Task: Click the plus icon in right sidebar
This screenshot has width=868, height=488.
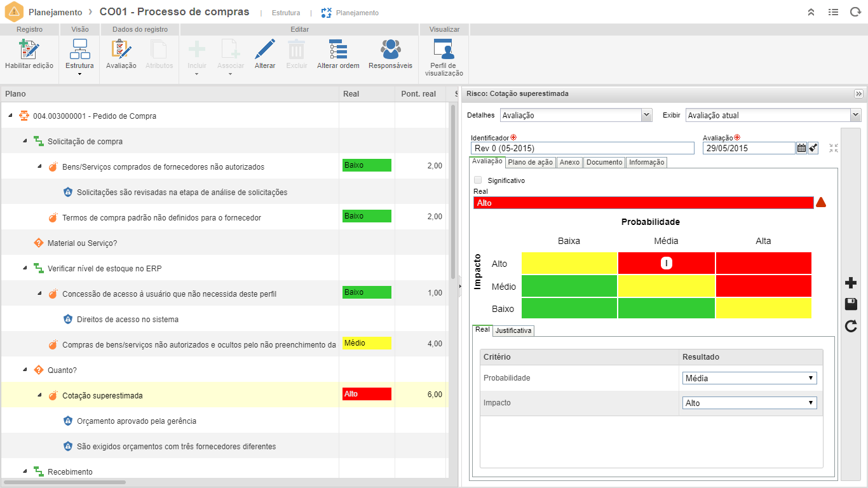Action: (x=851, y=283)
